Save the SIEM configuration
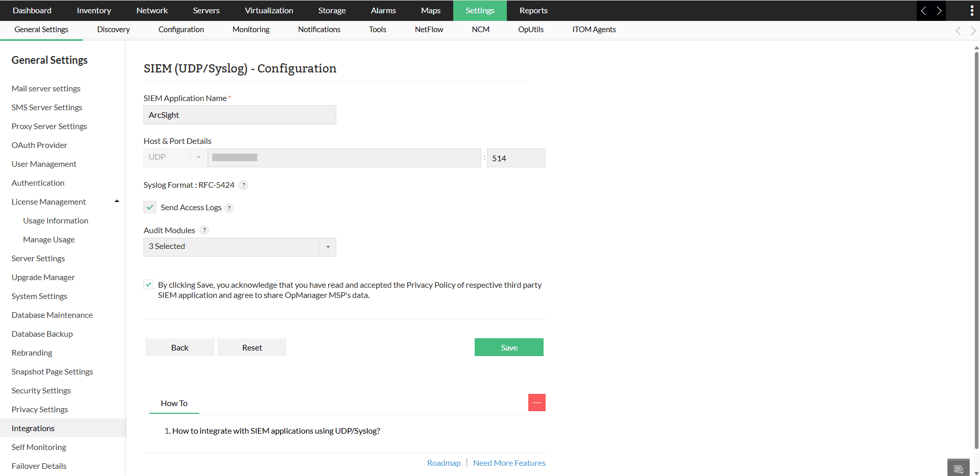Image resolution: width=980 pixels, height=476 pixels. coord(508,347)
